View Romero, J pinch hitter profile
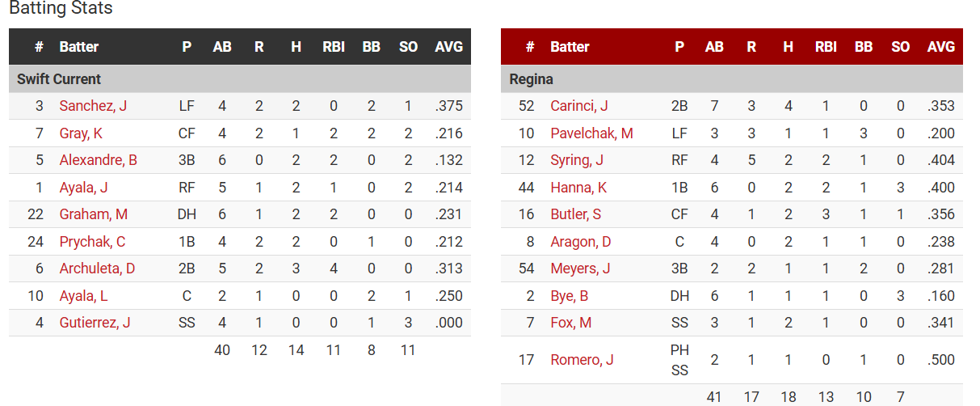The image size is (980, 406). pos(582,360)
